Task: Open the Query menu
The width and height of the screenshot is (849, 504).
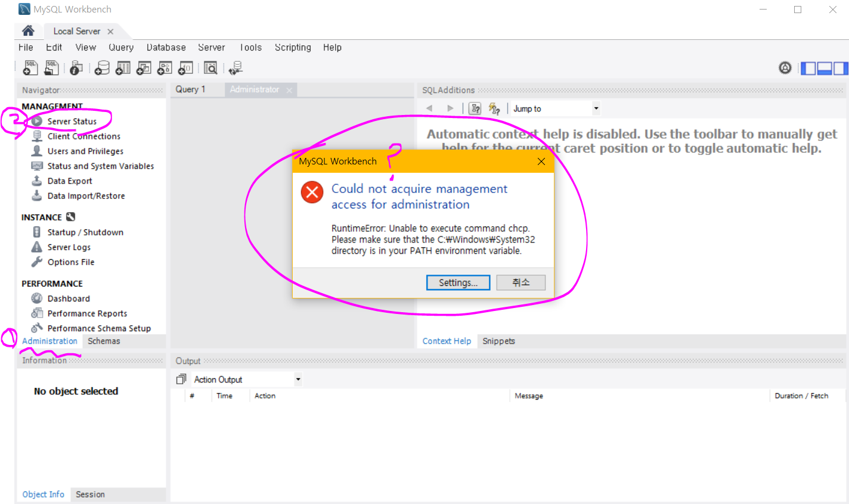Action: [x=121, y=47]
